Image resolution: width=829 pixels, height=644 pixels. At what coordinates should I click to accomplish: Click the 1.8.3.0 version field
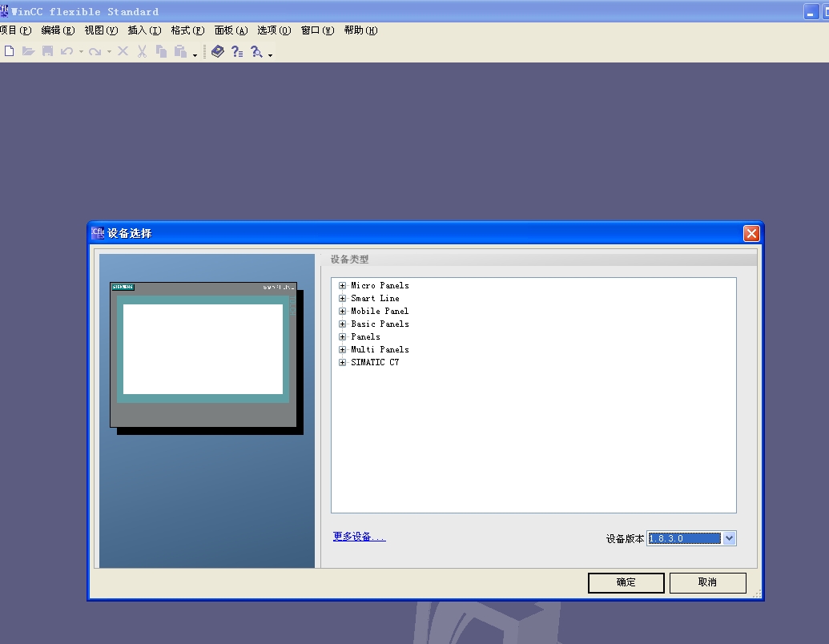pyautogui.click(x=684, y=538)
